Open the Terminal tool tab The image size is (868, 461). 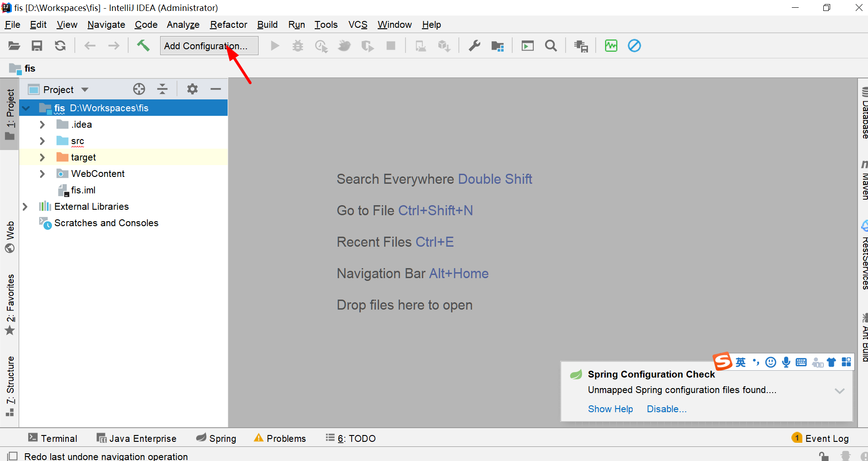tap(52, 438)
